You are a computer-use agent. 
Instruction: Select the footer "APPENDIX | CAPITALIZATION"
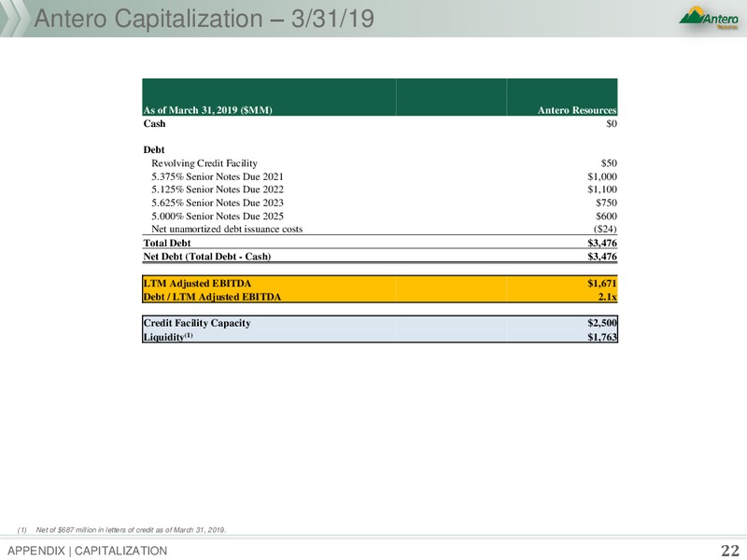pyautogui.click(x=88, y=551)
